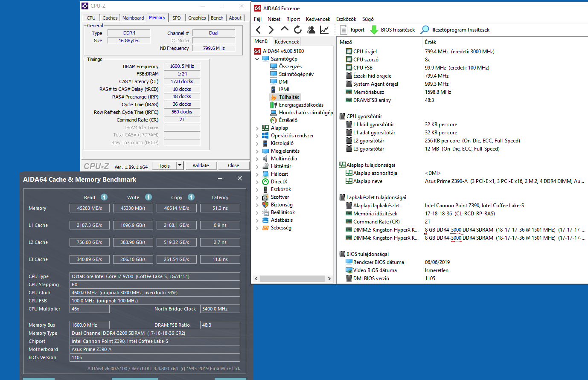This screenshot has width=588, height=380.
Task: Select the Beállítások tree item
Action: [x=283, y=212]
